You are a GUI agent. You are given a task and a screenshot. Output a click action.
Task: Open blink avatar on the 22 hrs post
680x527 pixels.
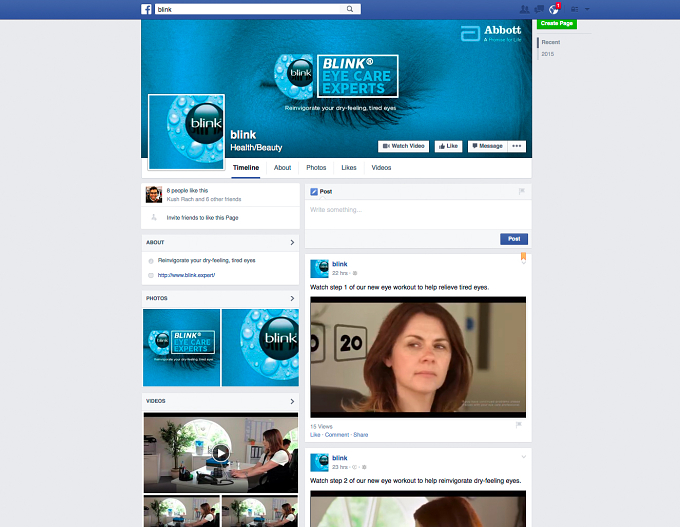point(320,269)
